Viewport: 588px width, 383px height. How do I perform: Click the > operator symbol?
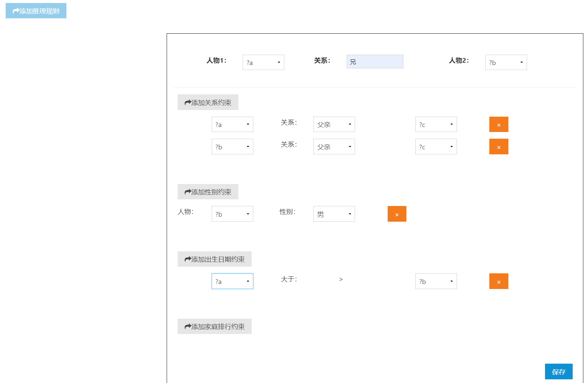341,279
